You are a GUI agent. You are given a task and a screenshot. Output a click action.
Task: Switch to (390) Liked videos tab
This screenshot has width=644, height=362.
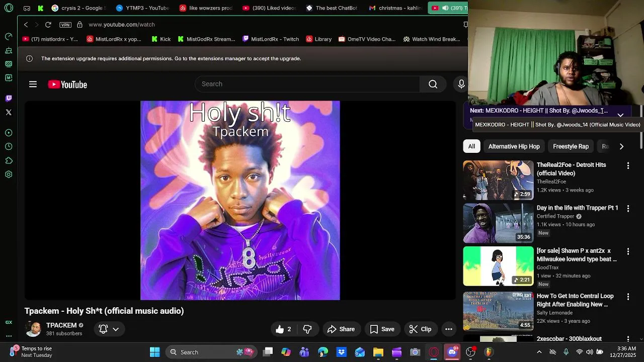(x=269, y=8)
